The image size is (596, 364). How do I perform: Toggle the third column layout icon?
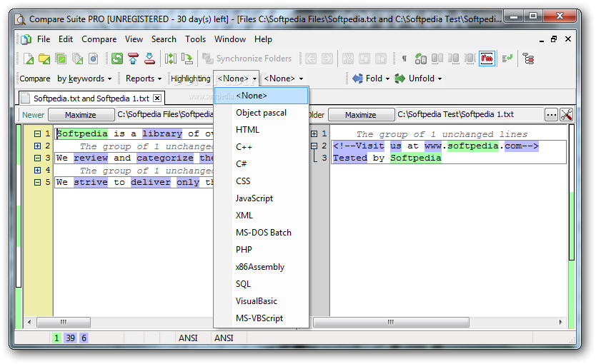click(x=470, y=59)
